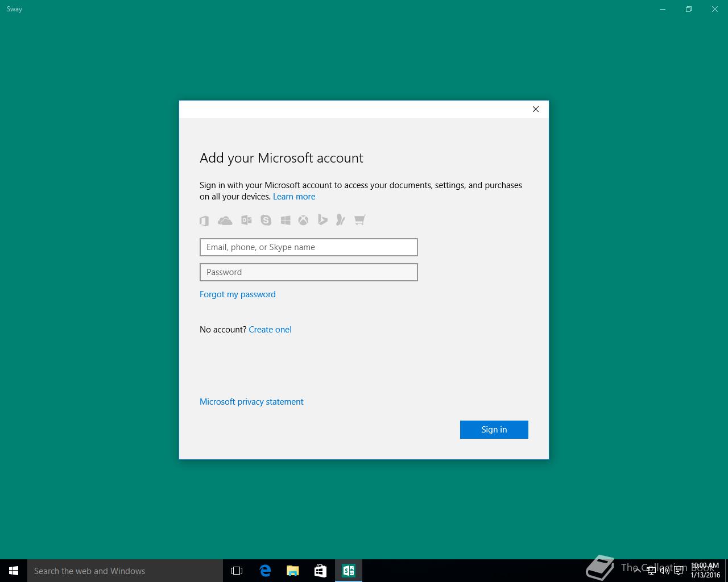
Task: Open the Windows Store taskbar icon
Action: pos(321,571)
